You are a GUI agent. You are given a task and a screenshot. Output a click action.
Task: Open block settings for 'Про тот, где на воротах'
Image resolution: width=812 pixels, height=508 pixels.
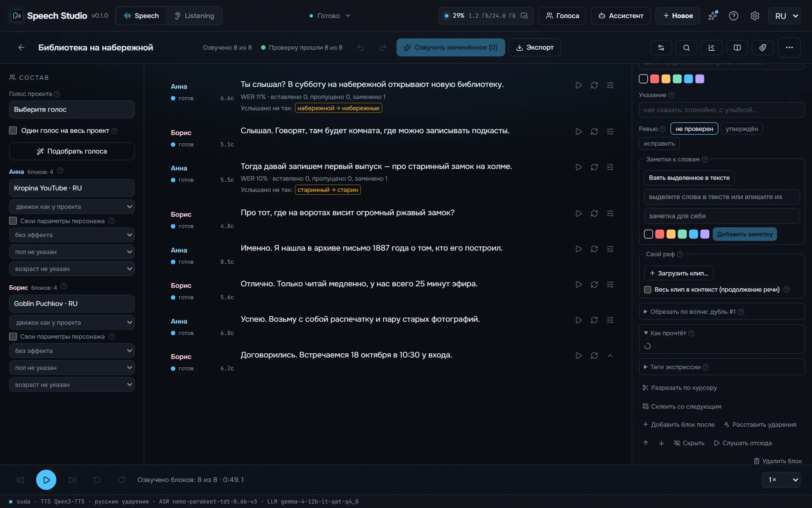coord(610,213)
